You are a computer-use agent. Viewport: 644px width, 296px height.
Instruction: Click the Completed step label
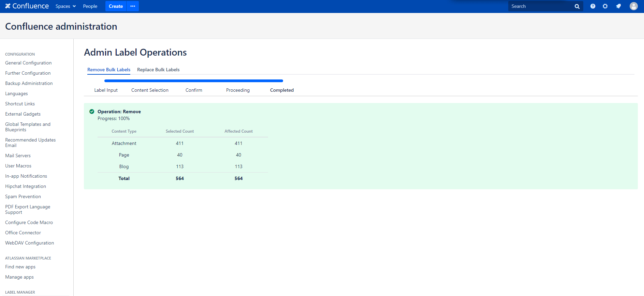coord(282,90)
